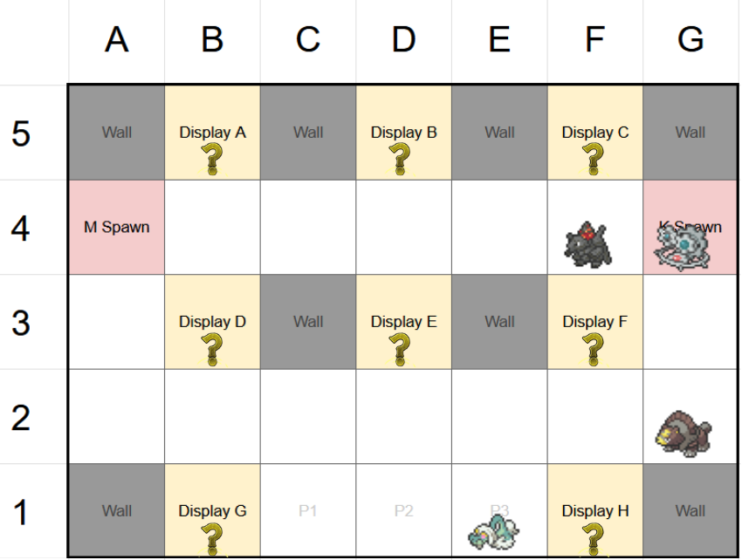Select the brown creature sprite in G2
This screenshot has height=560, width=742.
tap(685, 432)
